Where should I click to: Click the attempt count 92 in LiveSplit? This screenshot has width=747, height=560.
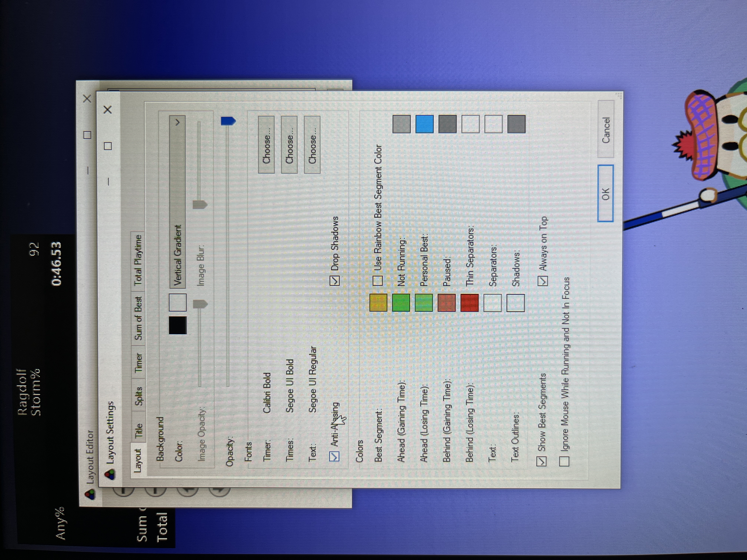pyautogui.click(x=34, y=249)
